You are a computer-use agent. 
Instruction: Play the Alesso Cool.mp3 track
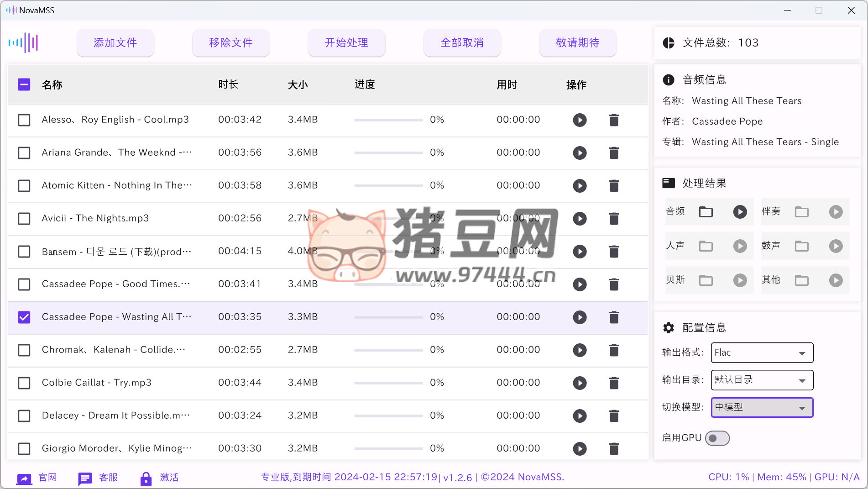(x=580, y=120)
